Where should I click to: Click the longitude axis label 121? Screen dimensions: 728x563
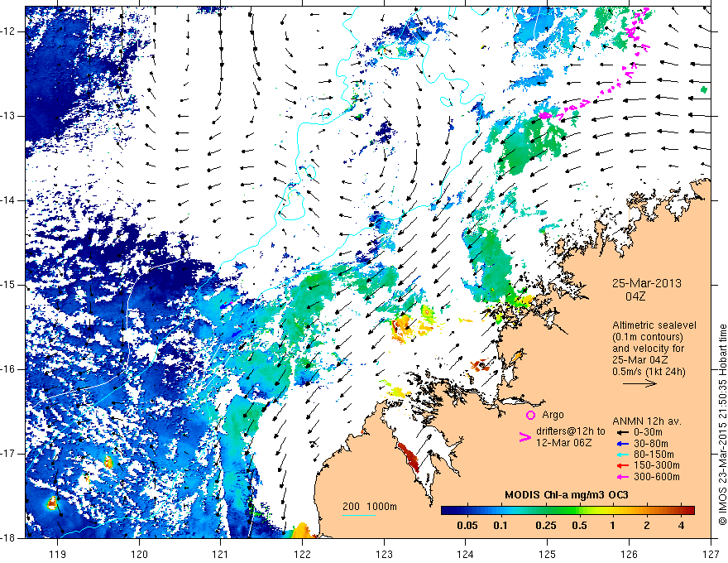(x=220, y=554)
